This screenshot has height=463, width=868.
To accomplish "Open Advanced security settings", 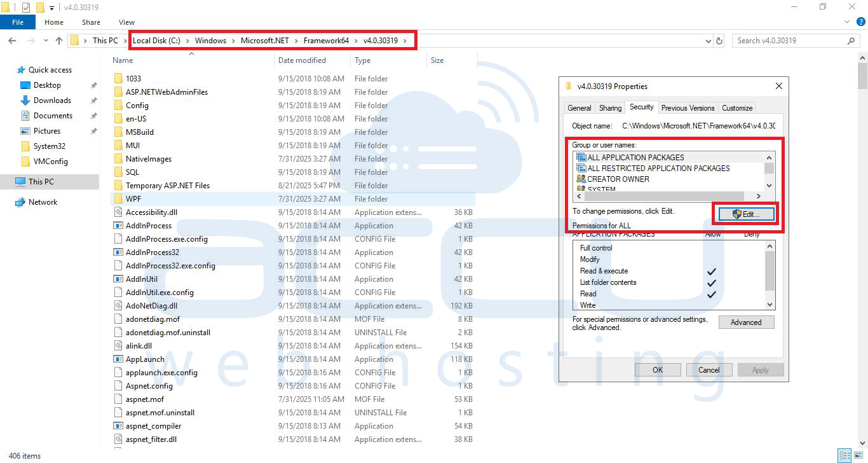I will click(x=746, y=322).
